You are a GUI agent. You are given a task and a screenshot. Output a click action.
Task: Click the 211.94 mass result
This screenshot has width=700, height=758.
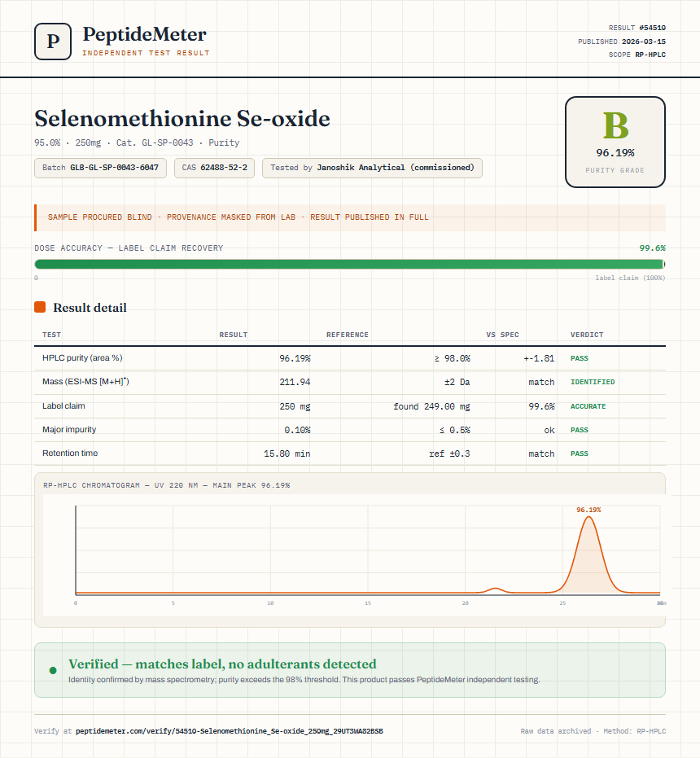pyautogui.click(x=295, y=382)
